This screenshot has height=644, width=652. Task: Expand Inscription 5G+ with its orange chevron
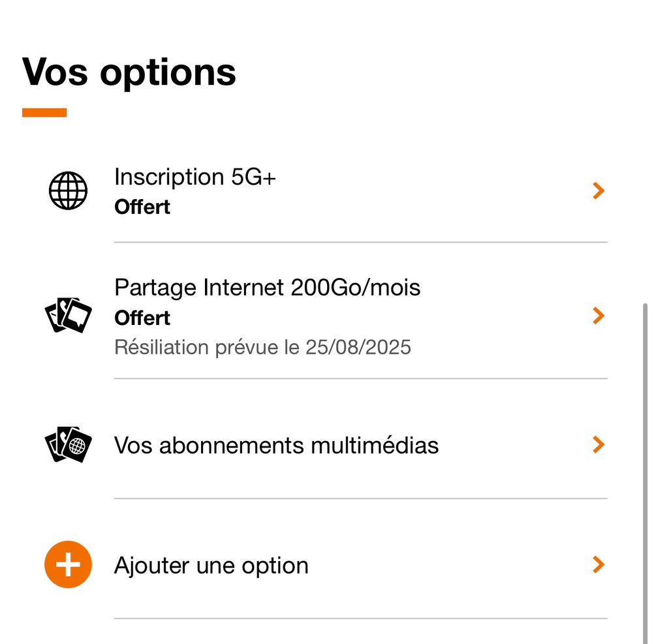click(x=598, y=191)
